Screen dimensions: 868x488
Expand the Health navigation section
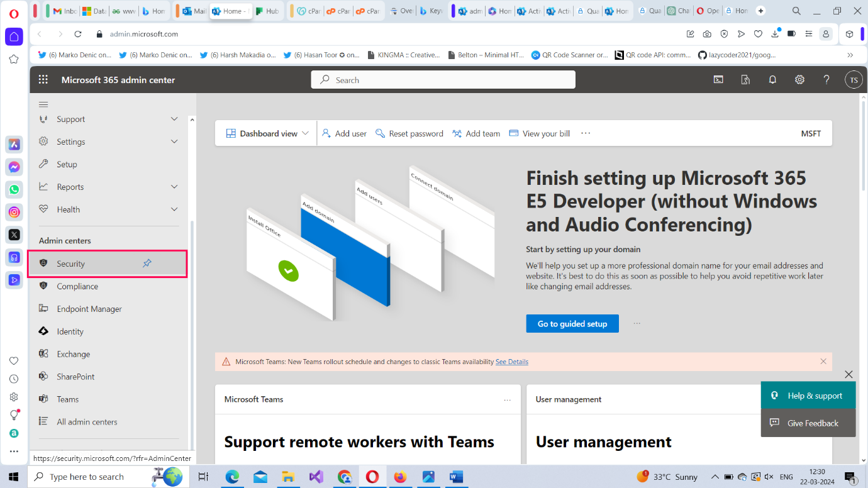click(174, 209)
